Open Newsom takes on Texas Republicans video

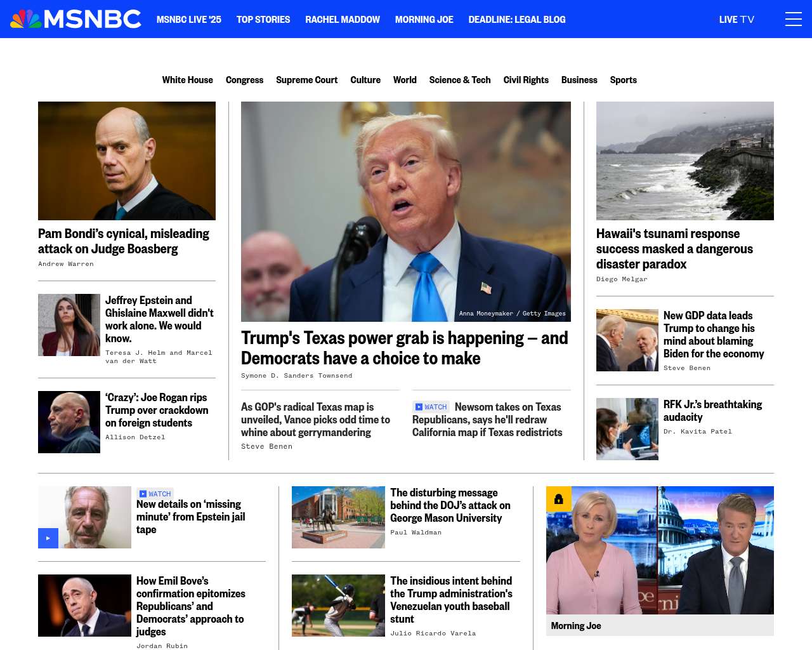[487, 420]
